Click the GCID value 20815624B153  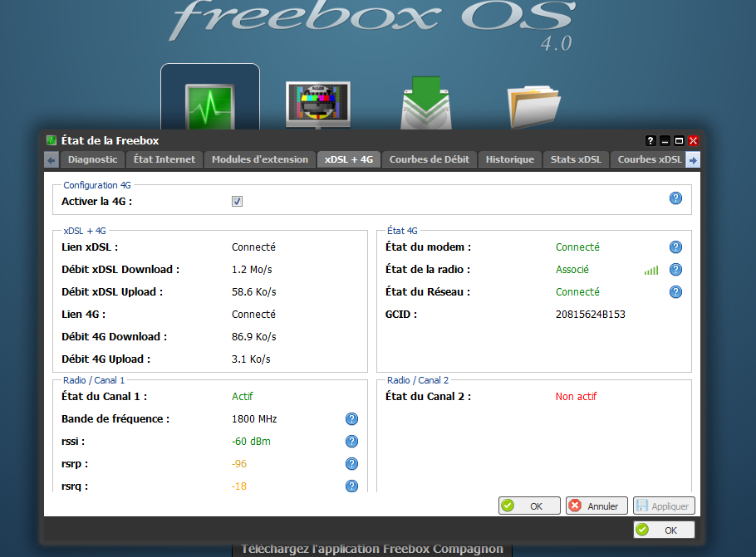pyautogui.click(x=590, y=315)
